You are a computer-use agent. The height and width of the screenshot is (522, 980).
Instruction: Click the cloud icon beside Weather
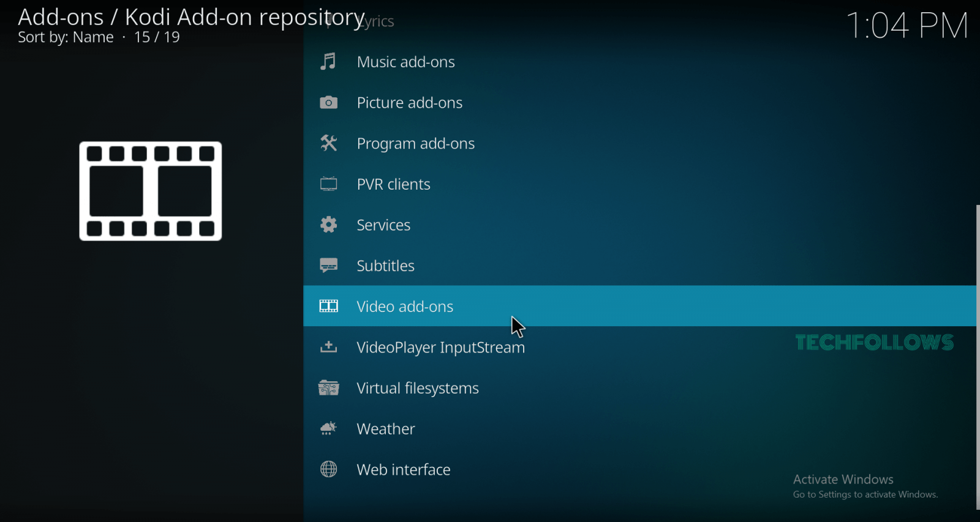click(329, 428)
